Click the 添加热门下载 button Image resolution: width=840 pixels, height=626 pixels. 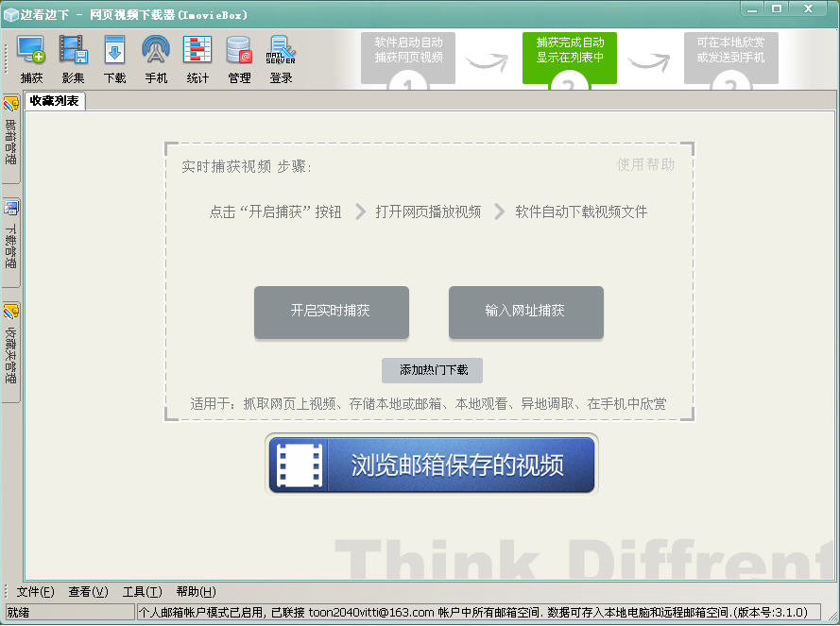(433, 370)
